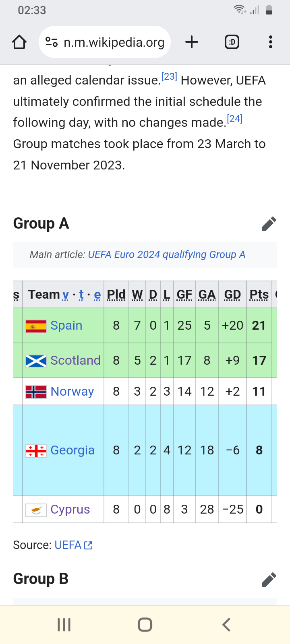Open the Norway team link
This screenshot has width=290, height=644.
pos(72,391)
